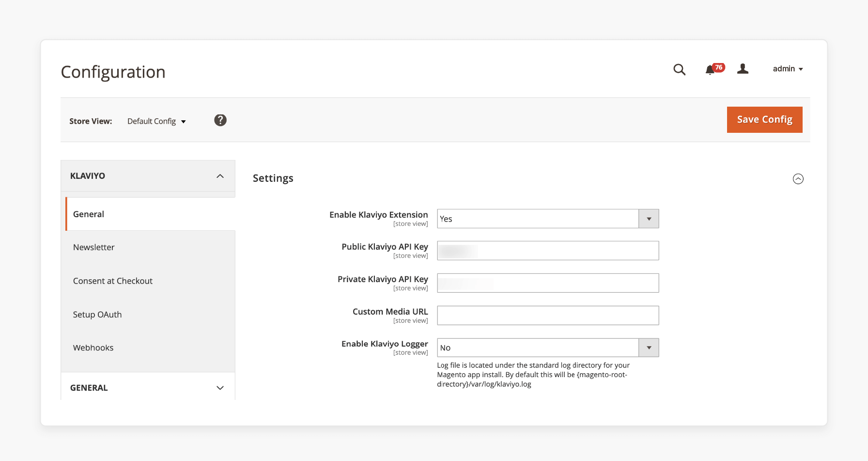Focus the Private Klaviyo API Key field
Screen dimensions: 868x461
click(548, 283)
